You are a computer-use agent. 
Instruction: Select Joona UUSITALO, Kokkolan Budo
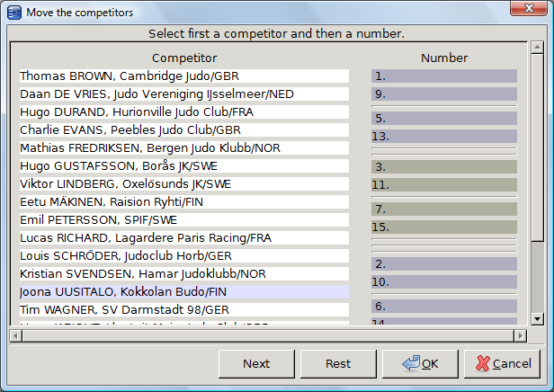[x=183, y=292]
